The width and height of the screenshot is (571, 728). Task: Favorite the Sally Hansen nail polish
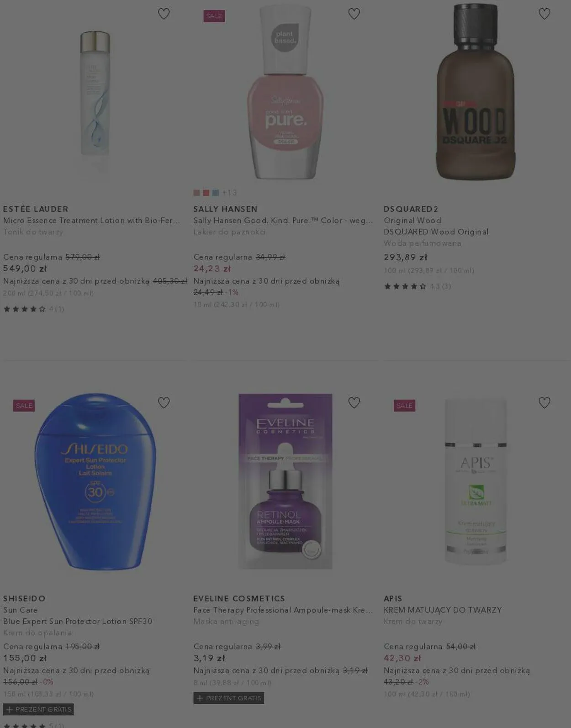pyautogui.click(x=354, y=14)
